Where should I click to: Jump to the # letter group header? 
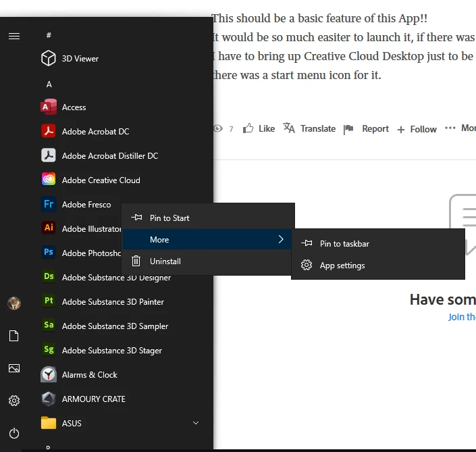49,35
